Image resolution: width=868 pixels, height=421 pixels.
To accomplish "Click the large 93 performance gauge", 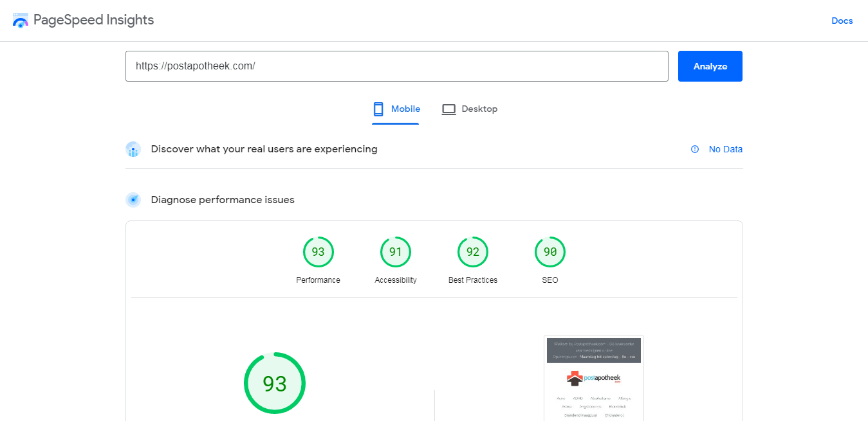I will 274,383.
